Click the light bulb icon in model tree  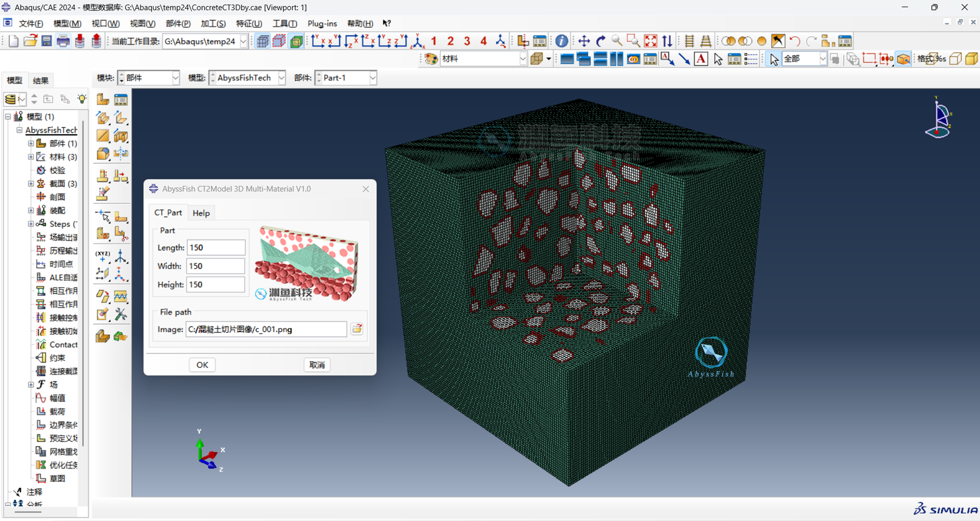(x=82, y=99)
